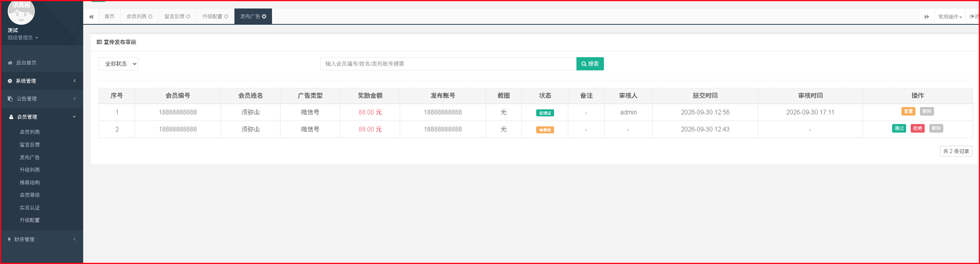This screenshot has height=264, width=980.
Task: Open 实名认证 in the sidebar
Action: (x=30, y=208)
